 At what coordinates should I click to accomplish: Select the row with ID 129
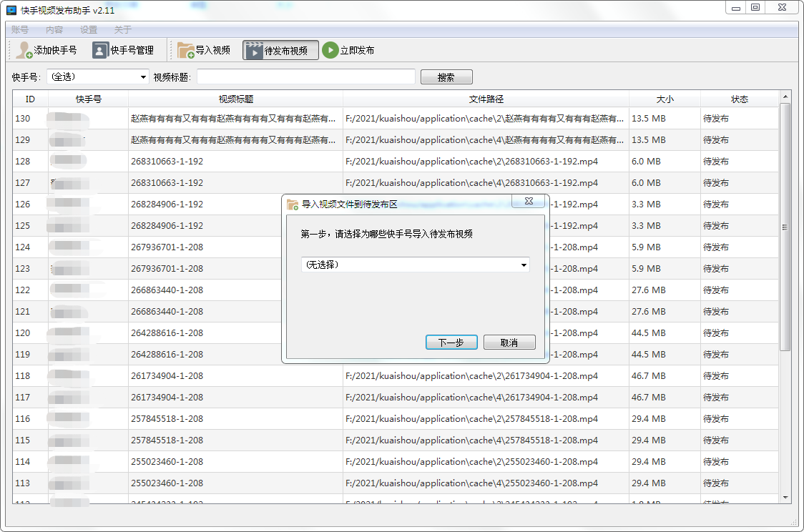pyautogui.click(x=396, y=140)
